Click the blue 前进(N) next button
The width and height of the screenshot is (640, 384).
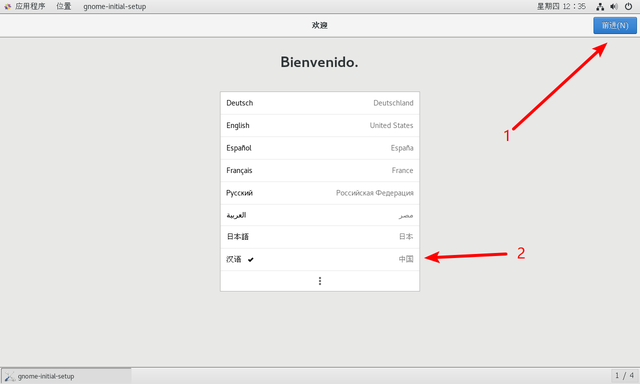tap(615, 25)
